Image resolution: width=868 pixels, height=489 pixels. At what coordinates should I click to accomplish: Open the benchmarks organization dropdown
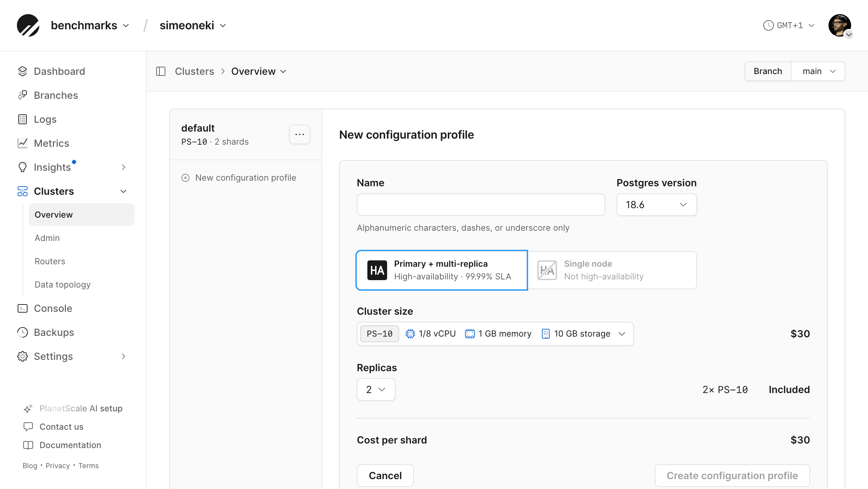click(90, 25)
